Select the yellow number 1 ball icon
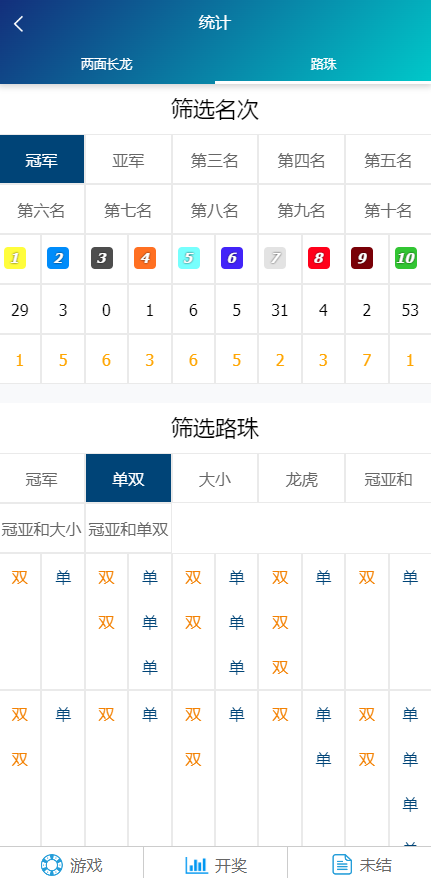Screen dimensions: 431x878 [x=15, y=258]
